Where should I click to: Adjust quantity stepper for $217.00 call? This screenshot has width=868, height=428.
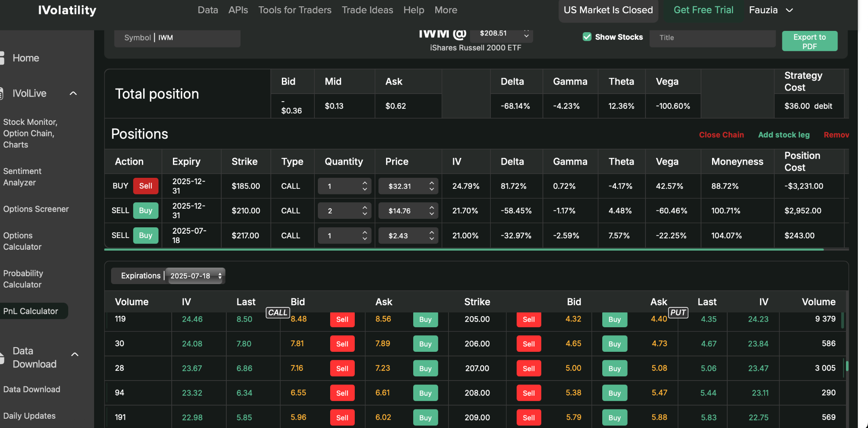click(364, 235)
